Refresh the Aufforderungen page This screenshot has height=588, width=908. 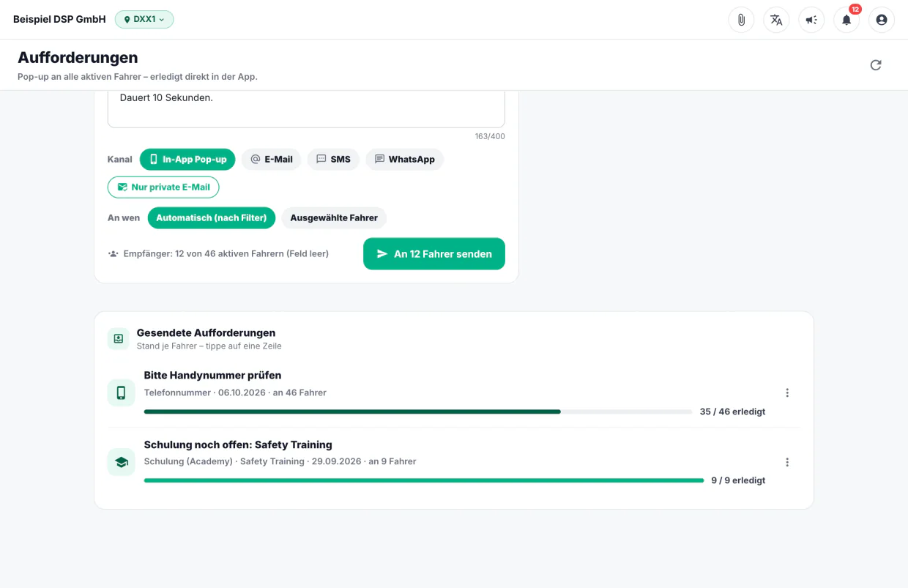(x=876, y=65)
